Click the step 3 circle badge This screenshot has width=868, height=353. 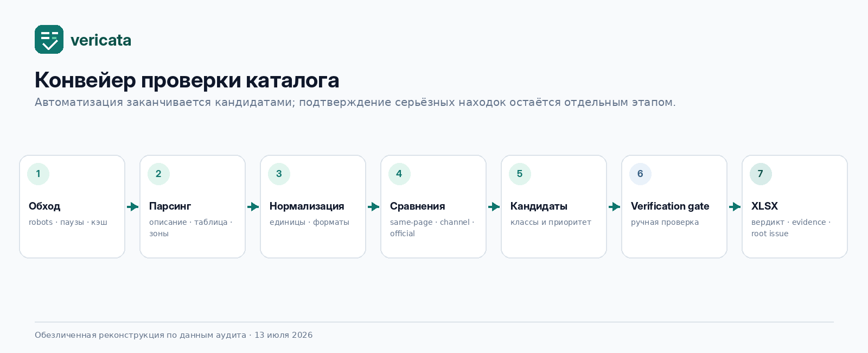(x=279, y=174)
